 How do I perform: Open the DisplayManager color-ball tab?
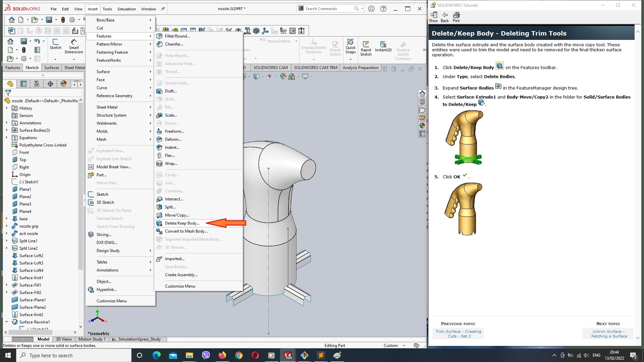[64, 84]
